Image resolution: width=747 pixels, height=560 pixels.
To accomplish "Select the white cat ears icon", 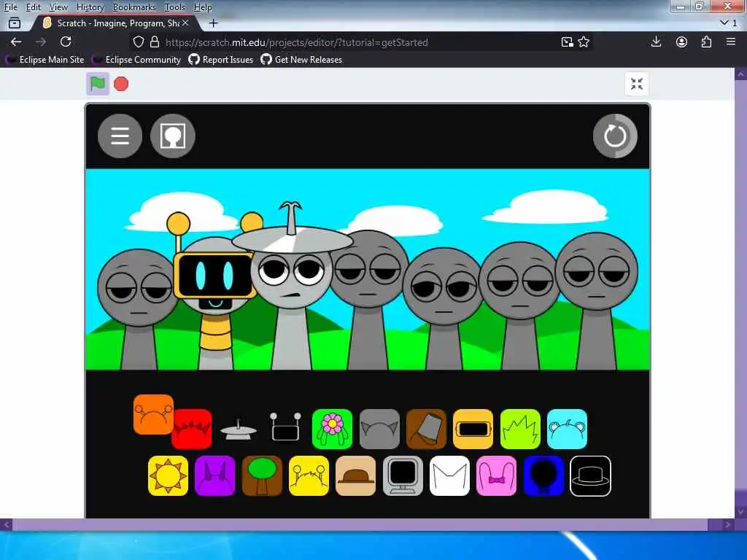I will coord(449,475).
